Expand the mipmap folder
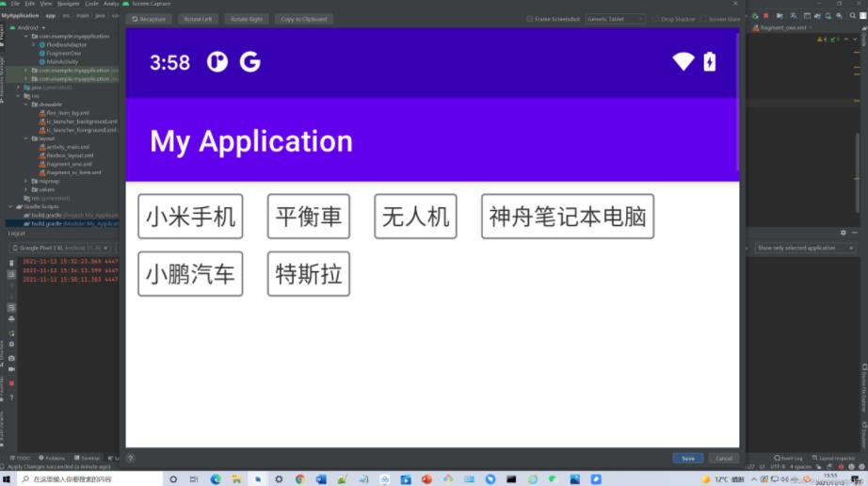Screen dimensions: 868x486 [26, 181]
